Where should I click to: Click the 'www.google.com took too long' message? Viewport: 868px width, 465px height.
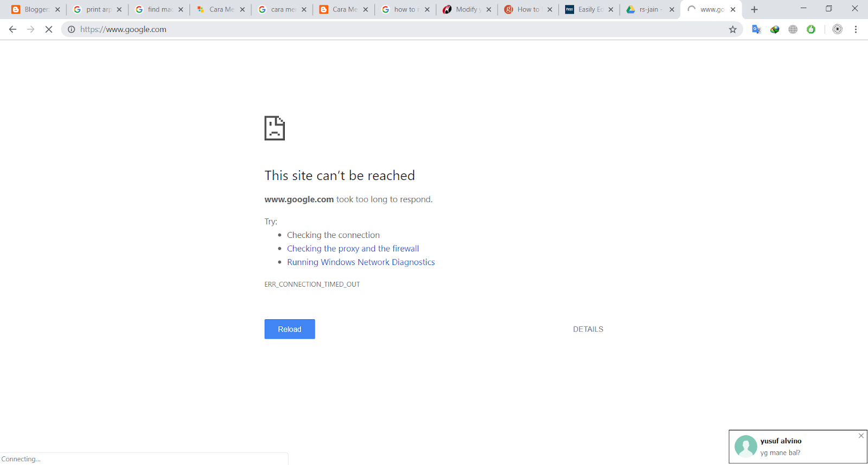348,199
